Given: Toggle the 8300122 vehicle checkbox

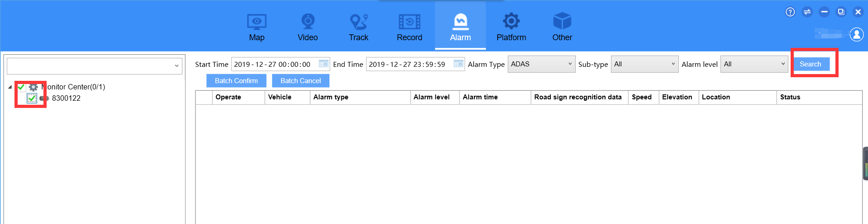Looking at the screenshot, I should [x=32, y=98].
